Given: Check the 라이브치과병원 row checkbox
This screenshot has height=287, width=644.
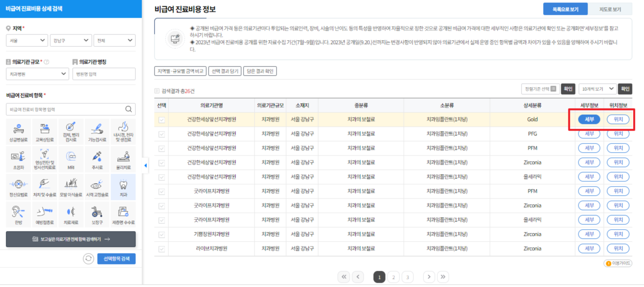Looking at the screenshot, I should click(x=161, y=248).
